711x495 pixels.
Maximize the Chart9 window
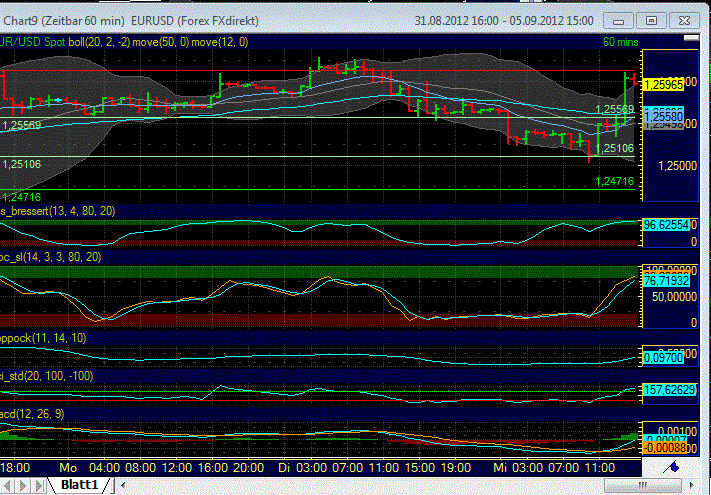point(651,20)
